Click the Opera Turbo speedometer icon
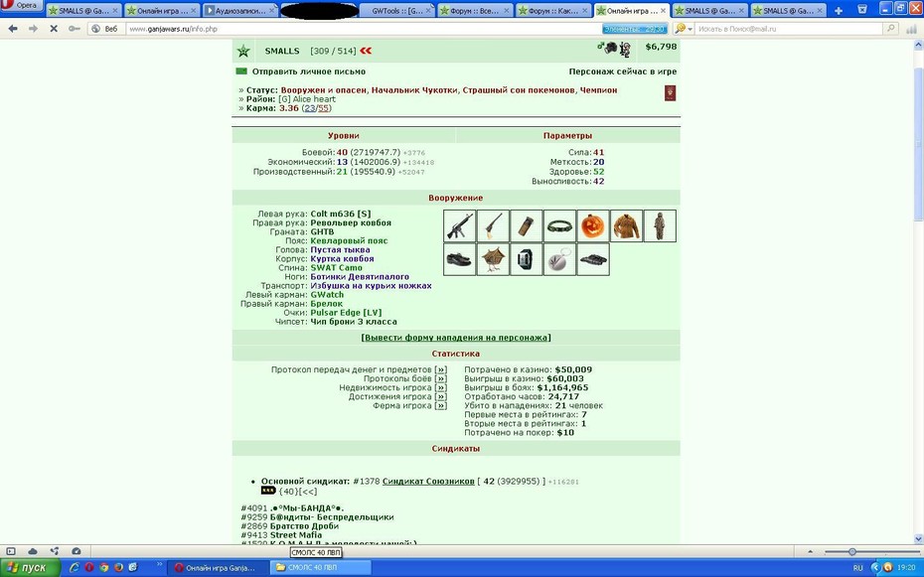 tap(77, 551)
